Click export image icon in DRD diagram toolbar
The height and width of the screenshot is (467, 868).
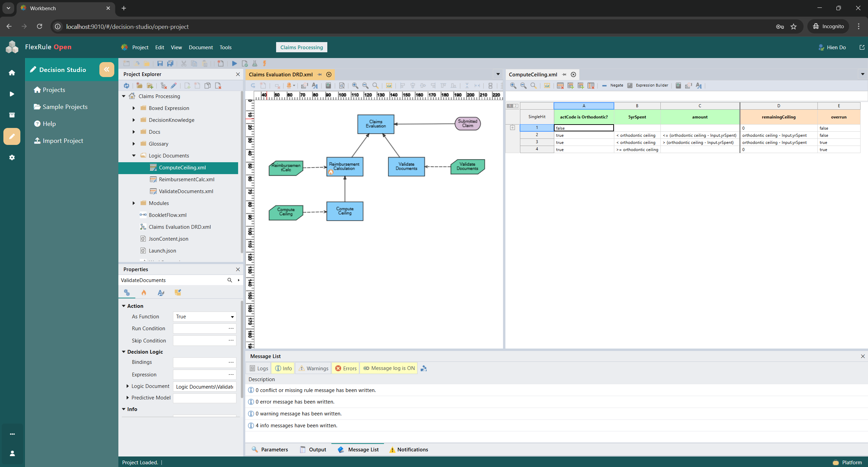(389, 86)
